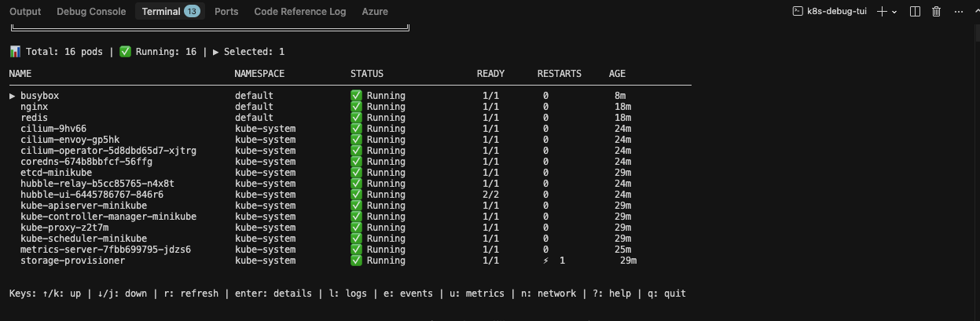980x321 pixels.
Task: Open the Ports tab
Action: (226, 12)
